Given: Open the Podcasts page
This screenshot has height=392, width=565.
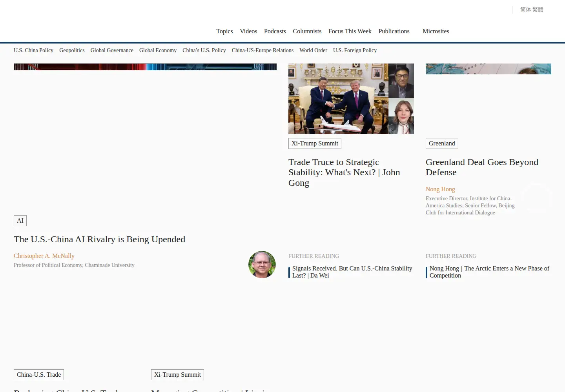Looking at the screenshot, I should (275, 31).
